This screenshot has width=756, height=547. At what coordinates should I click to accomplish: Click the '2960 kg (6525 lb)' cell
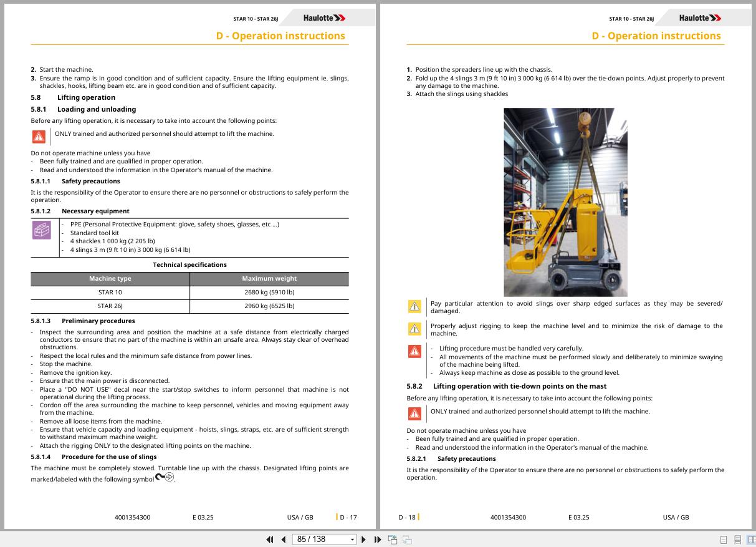pyautogui.click(x=269, y=306)
